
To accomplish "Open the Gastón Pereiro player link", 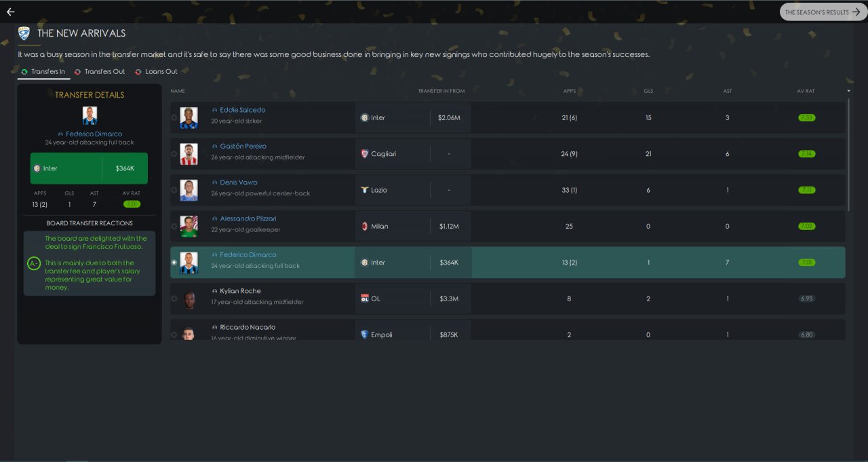I will (x=243, y=146).
